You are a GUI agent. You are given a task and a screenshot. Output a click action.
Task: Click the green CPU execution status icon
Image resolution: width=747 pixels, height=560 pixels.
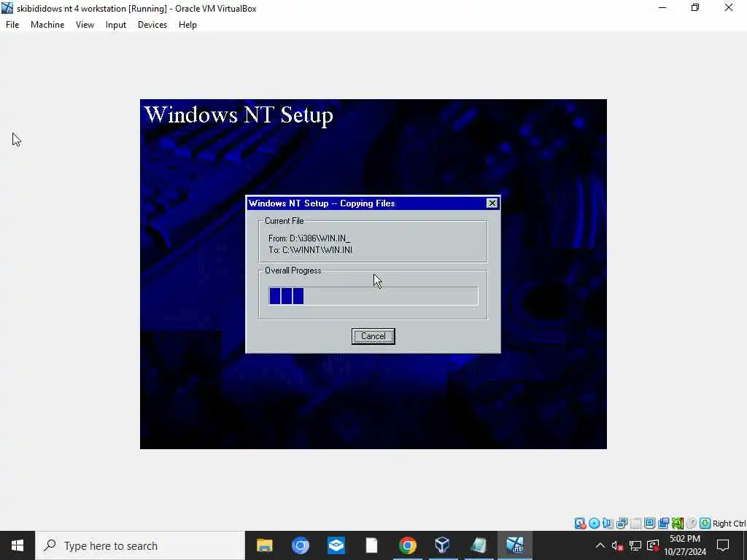tap(678, 524)
